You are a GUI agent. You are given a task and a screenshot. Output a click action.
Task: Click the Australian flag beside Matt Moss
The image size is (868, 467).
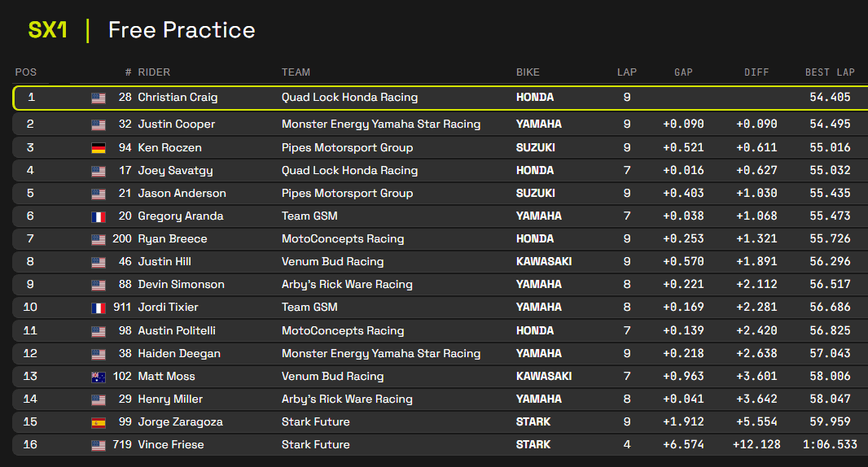pos(99,377)
